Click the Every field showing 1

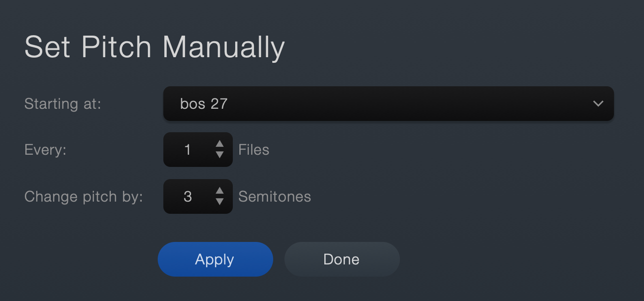[188, 150]
